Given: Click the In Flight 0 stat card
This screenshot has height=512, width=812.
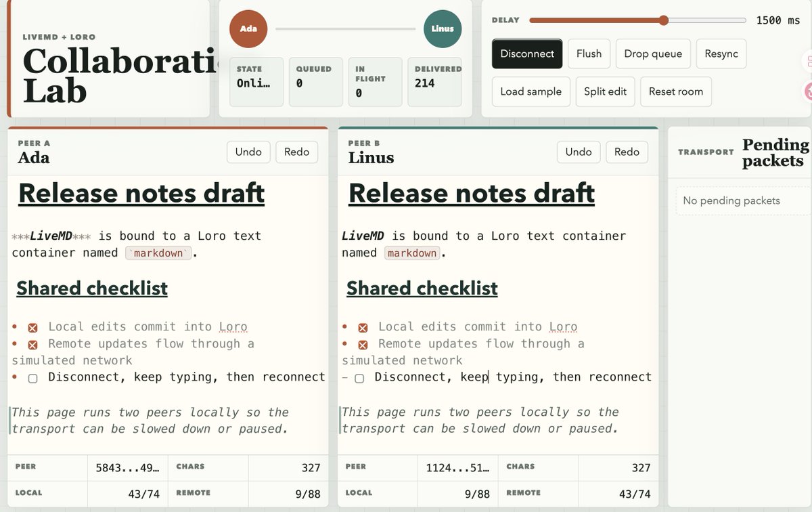Looking at the screenshot, I should tap(376, 82).
